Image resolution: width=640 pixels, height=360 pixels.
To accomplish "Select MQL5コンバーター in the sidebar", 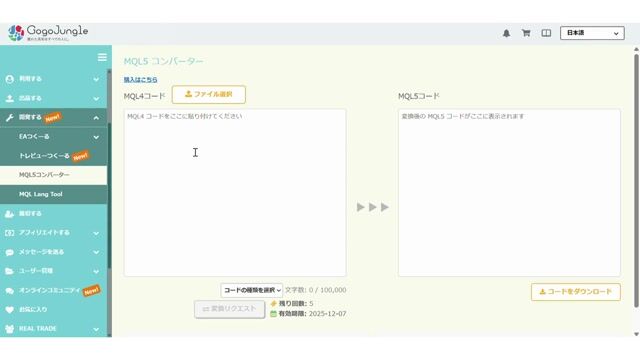I will coord(53,175).
